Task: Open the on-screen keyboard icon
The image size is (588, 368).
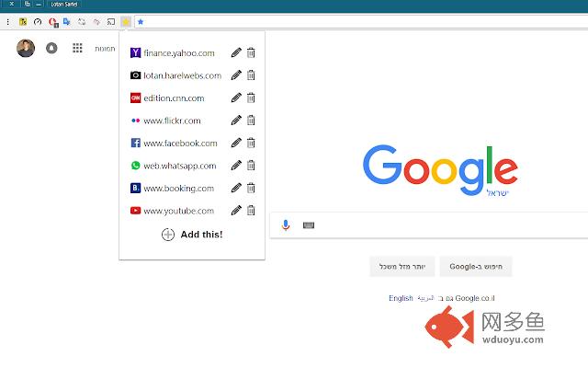Action: [309, 225]
